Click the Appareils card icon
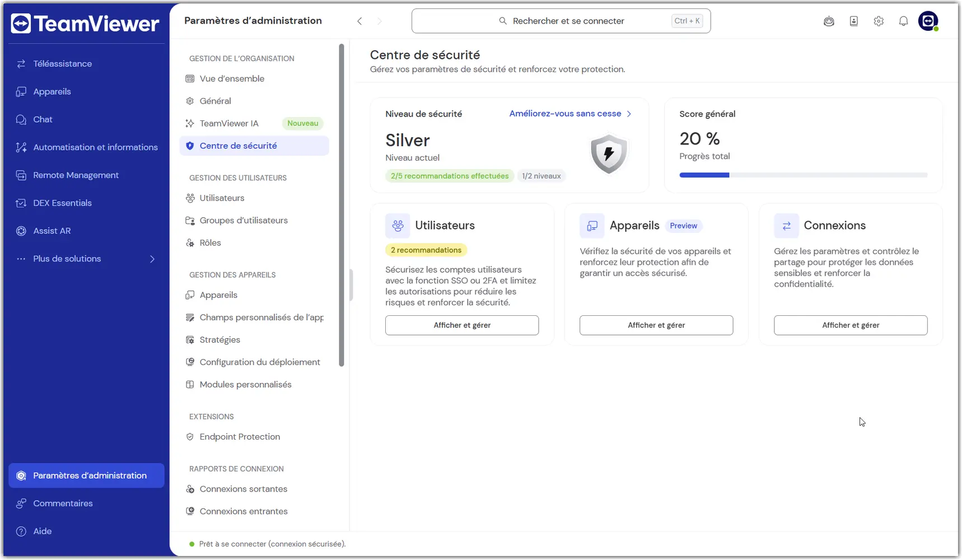 592,226
